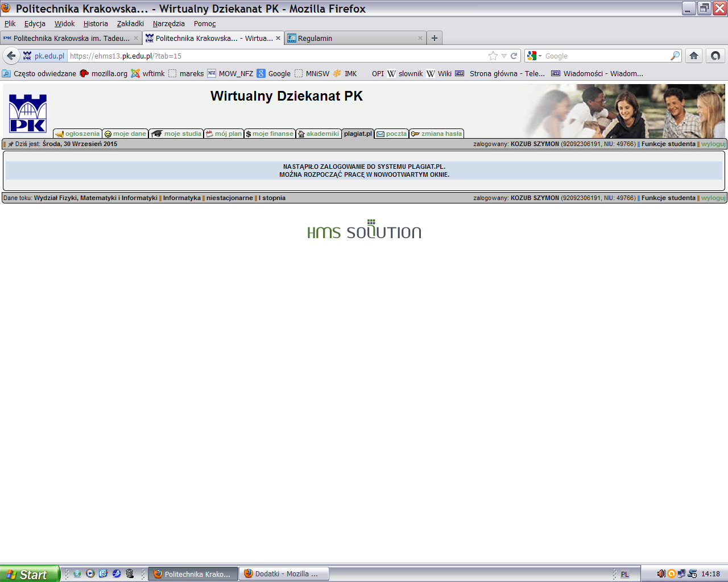This screenshot has height=582, width=728.
Task: Open the Wiki bookmark
Action: pos(439,73)
